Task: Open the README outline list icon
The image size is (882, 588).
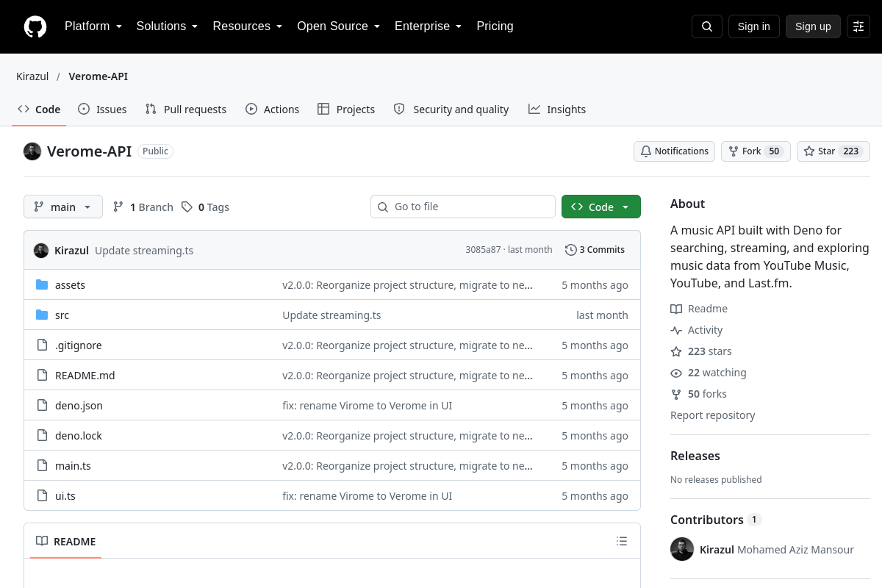Action: click(x=622, y=542)
